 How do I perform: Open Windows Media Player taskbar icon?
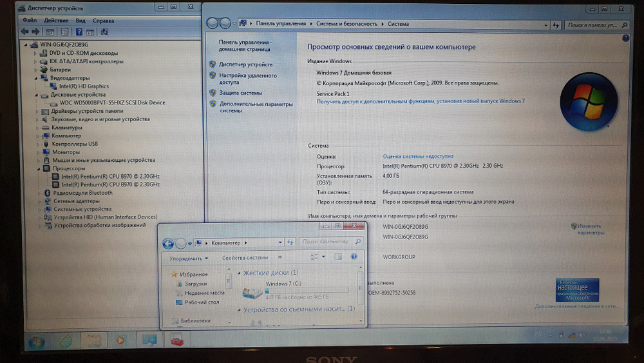click(x=120, y=340)
